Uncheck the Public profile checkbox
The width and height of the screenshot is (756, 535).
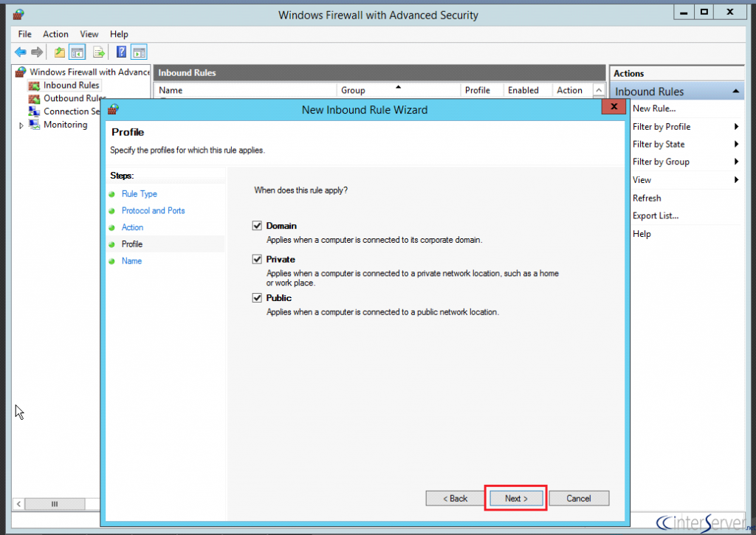257,298
